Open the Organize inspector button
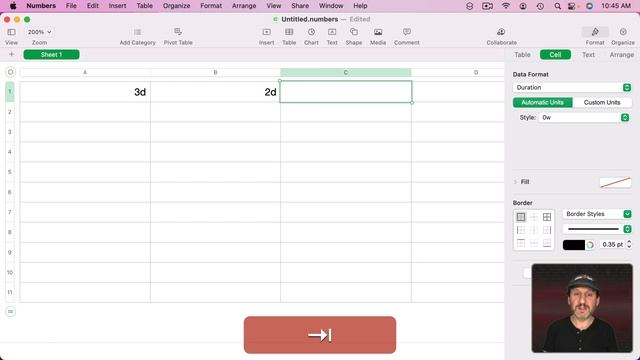 pos(623,32)
